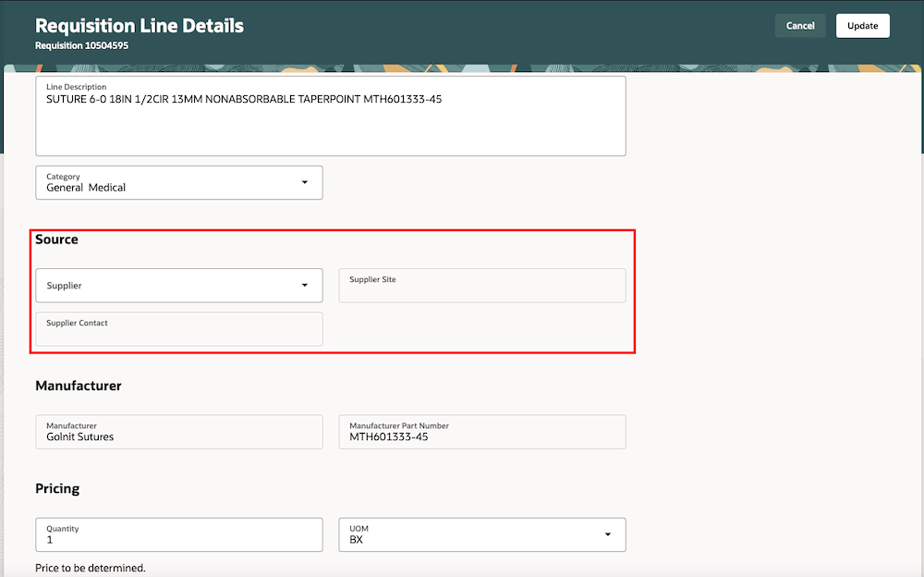Image resolution: width=924 pixels, height=577 pixels.
Task: Select the Supplier Contact field
Action: pyautogui.click(x=178, y=329)
